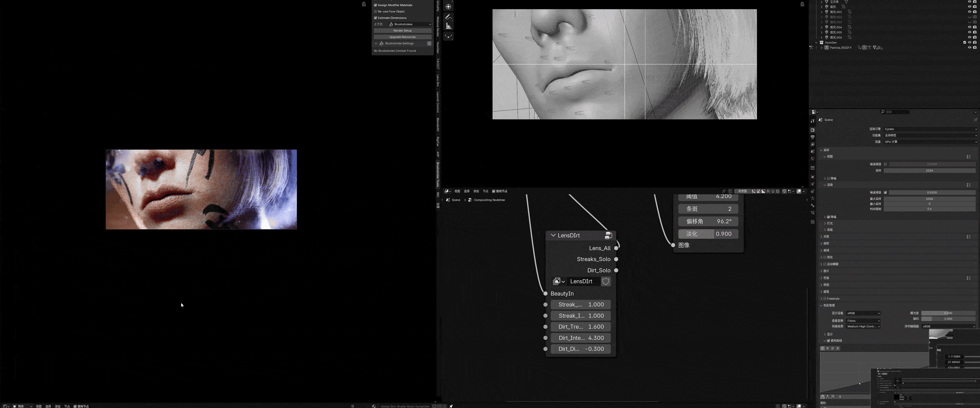
Task: Pin the Scene properties panel
Action: pos(975,120)
